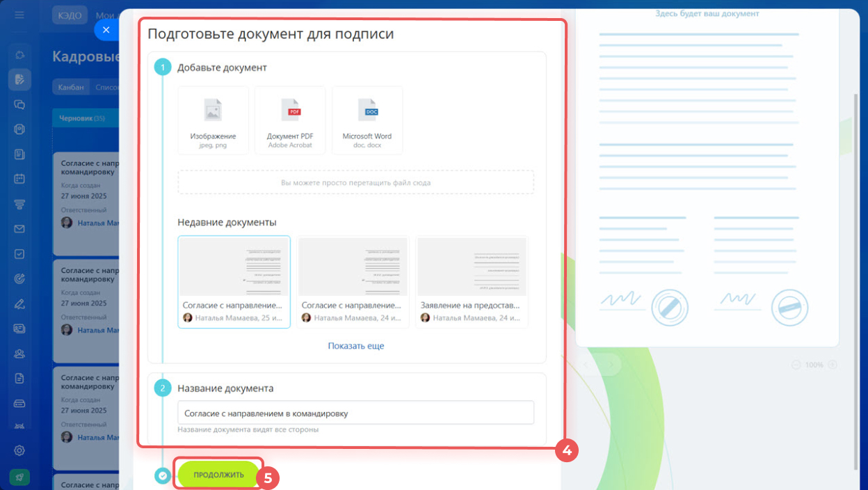Open the people group sidebar icon

click(19, 354)
